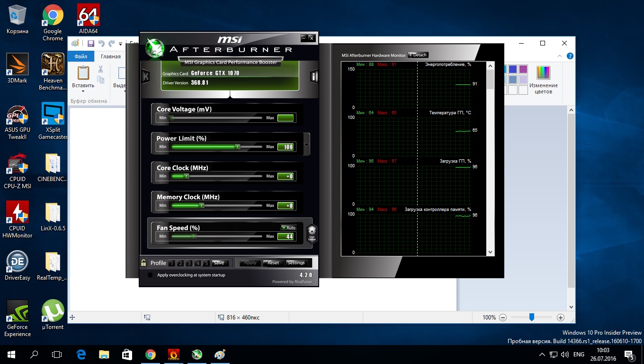The image size is (644, 364).
Task: Open the Action Center notifications icon
Action: click(629, 354)
